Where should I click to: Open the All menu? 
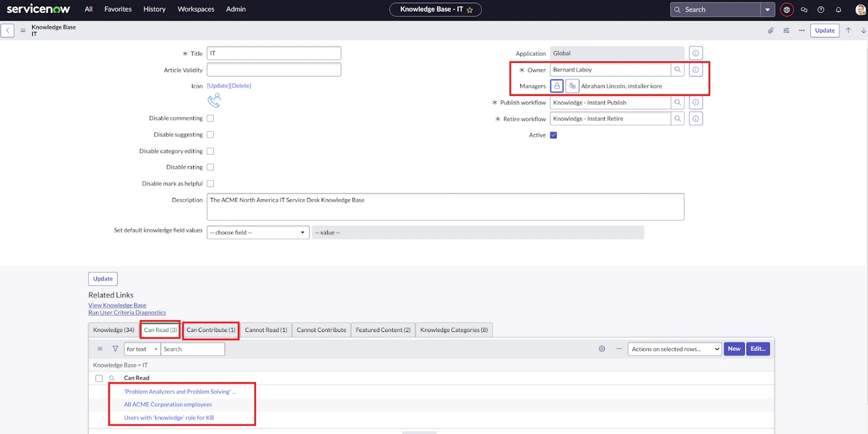(89, 9)
